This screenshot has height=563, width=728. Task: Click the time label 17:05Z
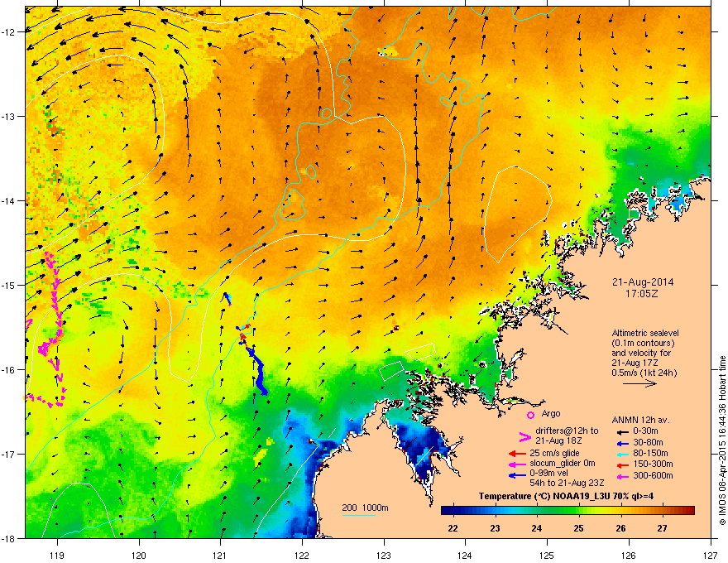click(x=642, y=294)
